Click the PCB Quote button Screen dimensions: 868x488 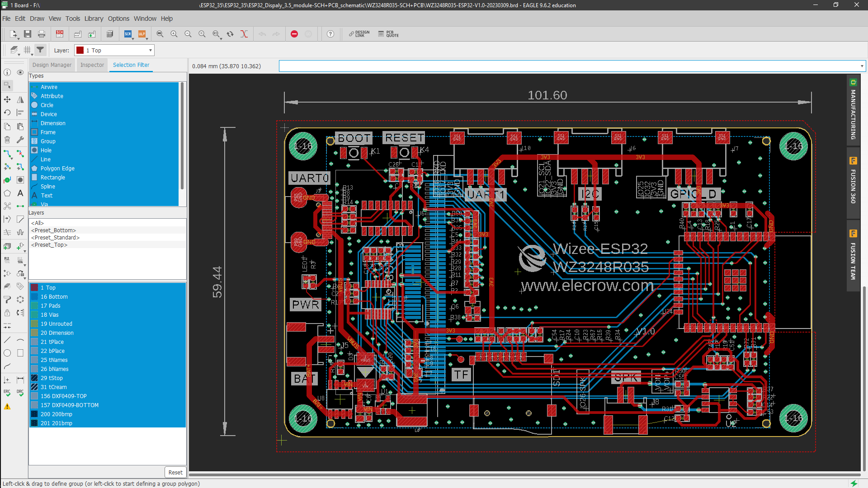point(389,34)
